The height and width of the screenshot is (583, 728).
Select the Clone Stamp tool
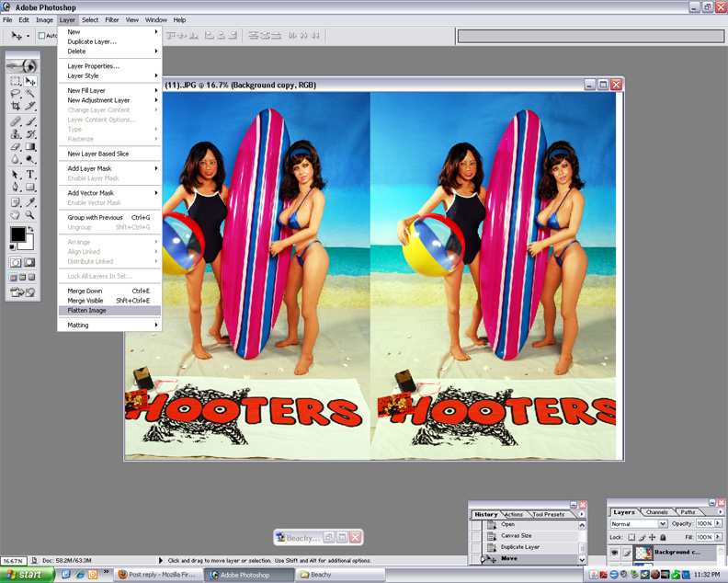(16, 134)
